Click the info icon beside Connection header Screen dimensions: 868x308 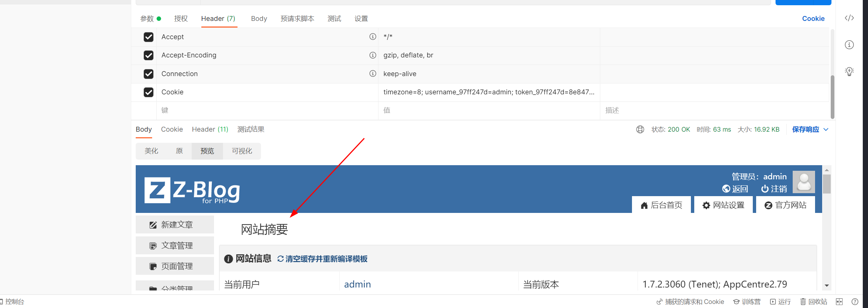coord(372,73)
